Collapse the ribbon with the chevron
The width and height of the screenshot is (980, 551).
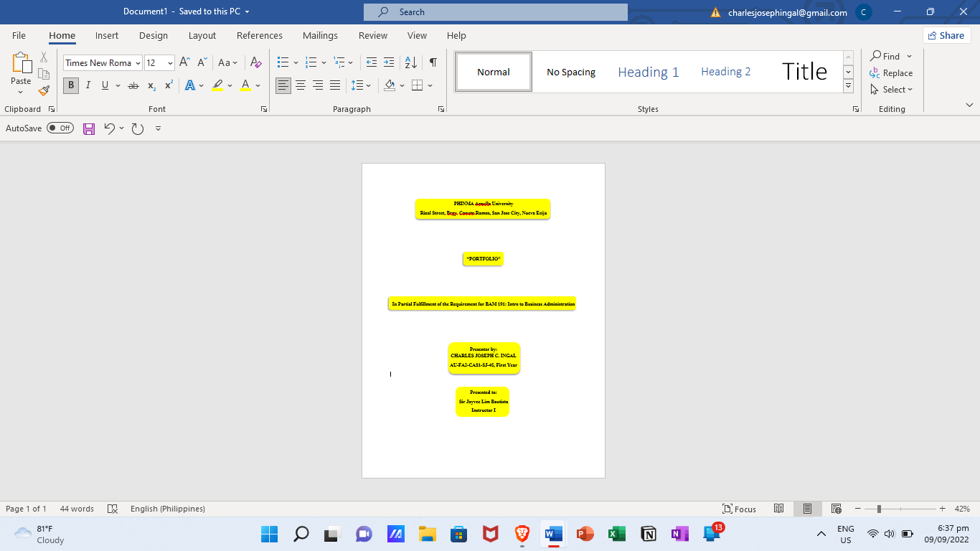(x=969, y=105)
